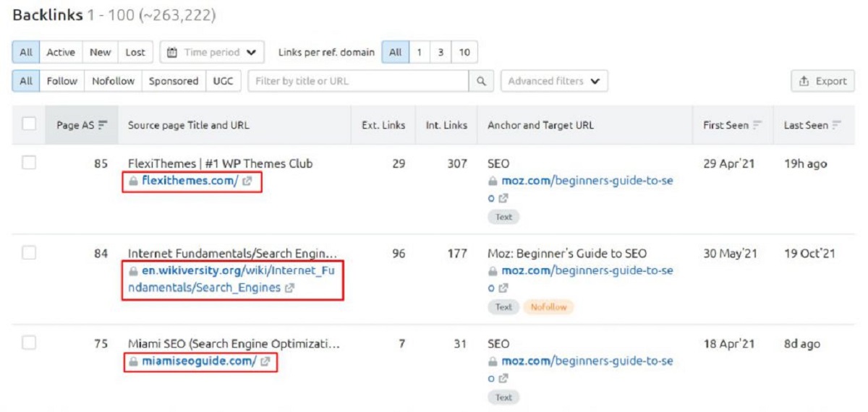Image resolution: width=868 pixels, height=412 pixels.
Task: Select the Active backlinks filter
Action: click(x=61, y=52)
